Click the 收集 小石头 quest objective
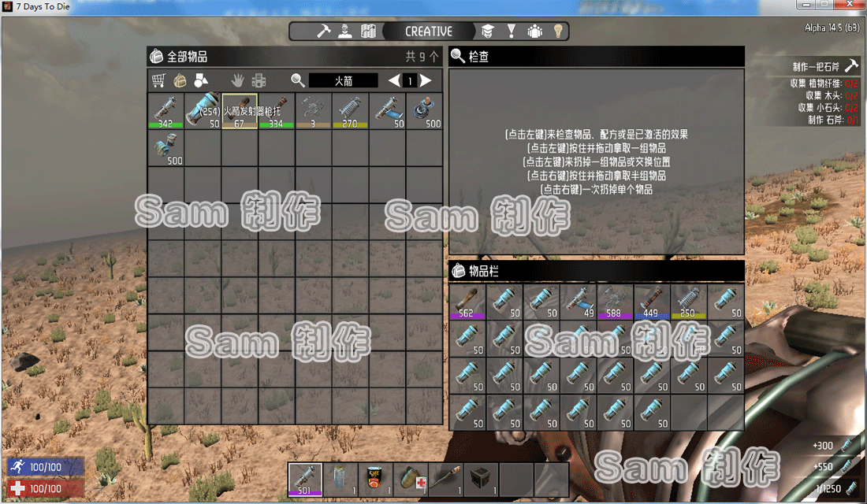 click(x=828, y=108)
